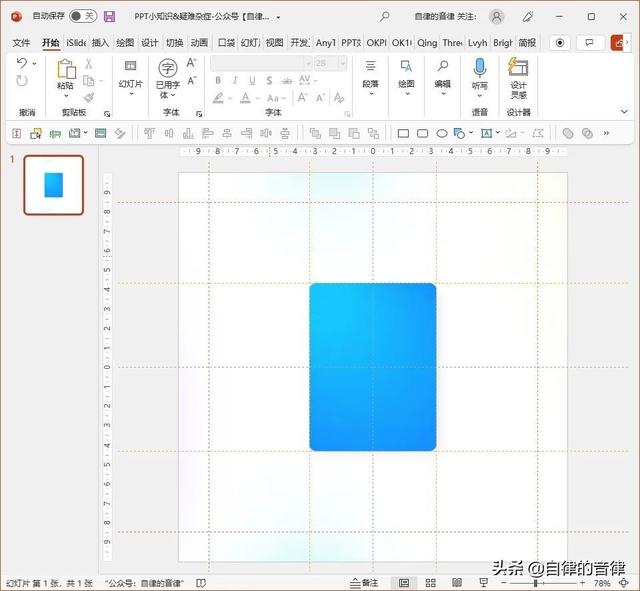
Task: Click the pen icon in title bar
Action: pyautogui.click(x=528, y=16)
